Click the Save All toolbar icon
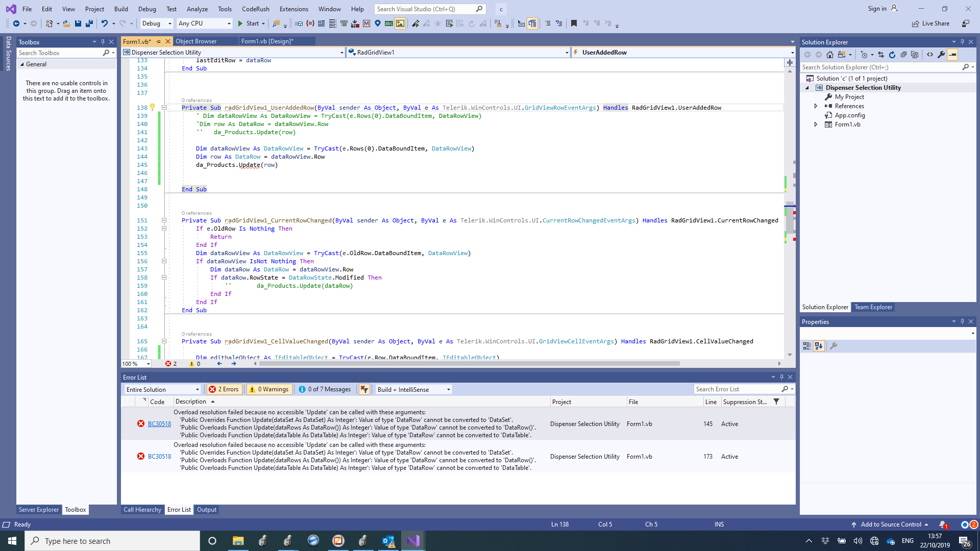 [89, 23]
